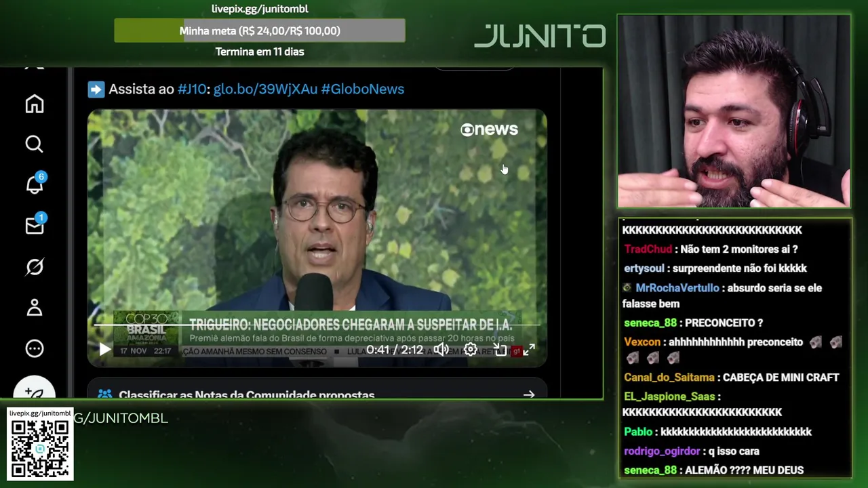This screenshot has height=488, width=868.
Task: Click Termina em 11 dias text
Action: 260,52
